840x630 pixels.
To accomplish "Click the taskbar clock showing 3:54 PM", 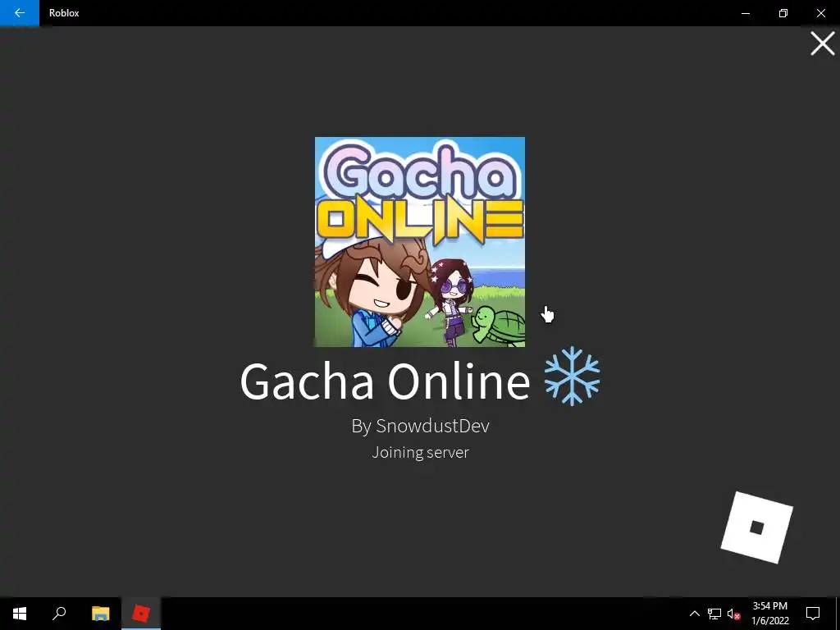I will [x=770, y=614].
